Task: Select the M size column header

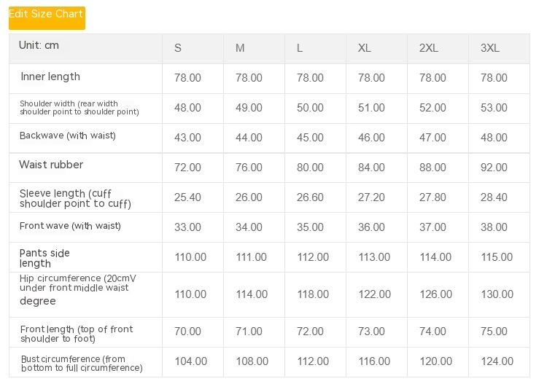Action: click(240, 48)
